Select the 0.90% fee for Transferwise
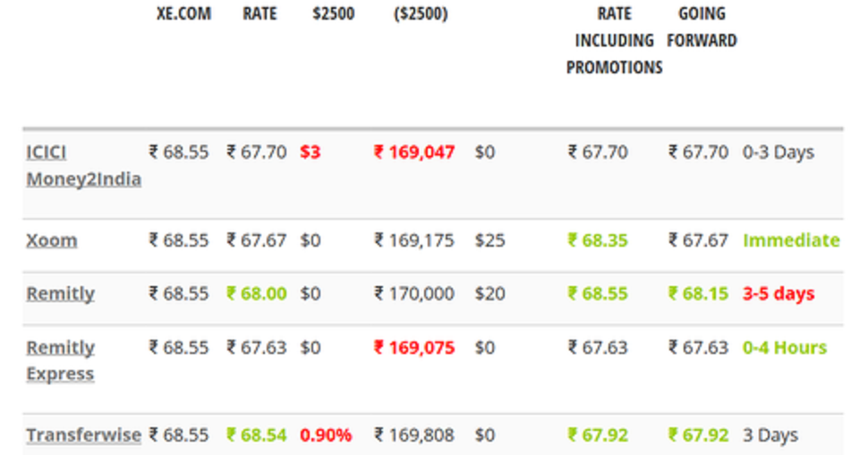This screenshot has width=868, height=455. [x=326, y=435]
